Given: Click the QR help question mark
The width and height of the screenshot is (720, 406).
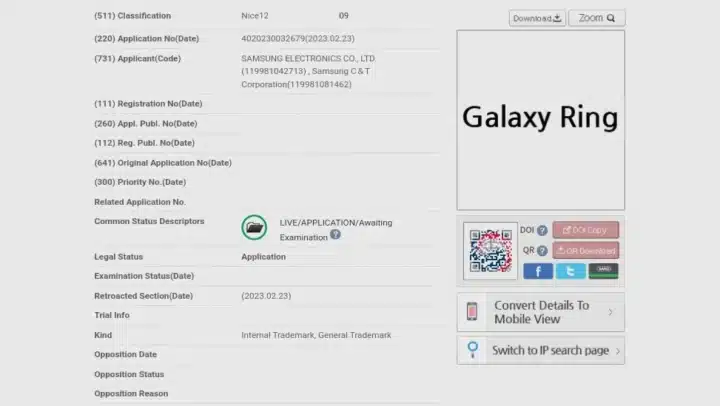Looking at the screenshot, I should (x=542, y=251).
